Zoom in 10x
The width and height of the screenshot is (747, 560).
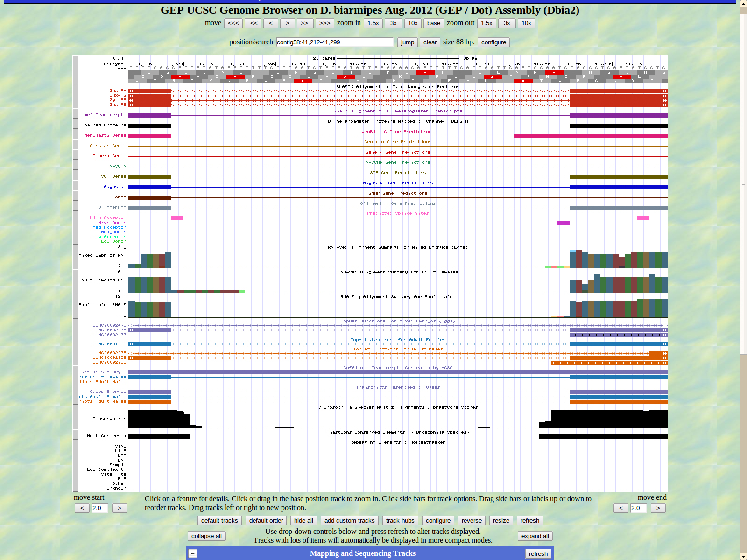[x=413, y=23]
